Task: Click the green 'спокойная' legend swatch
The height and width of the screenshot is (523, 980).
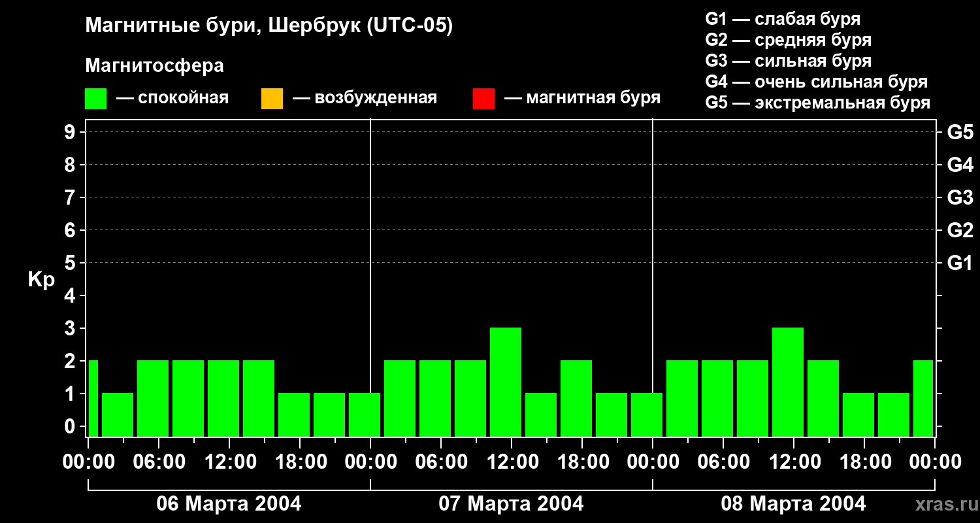Action: pos(95,99)
